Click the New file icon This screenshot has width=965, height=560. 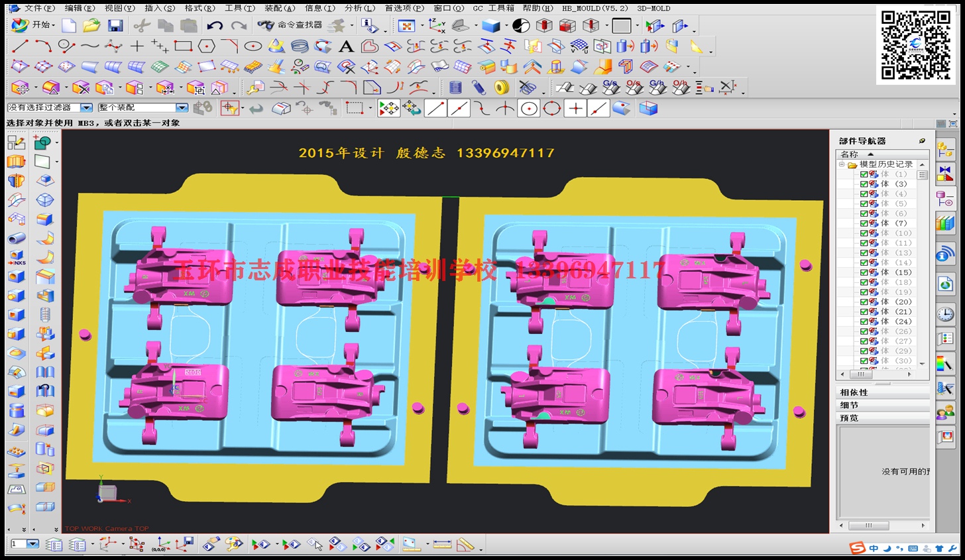point(69,25)
